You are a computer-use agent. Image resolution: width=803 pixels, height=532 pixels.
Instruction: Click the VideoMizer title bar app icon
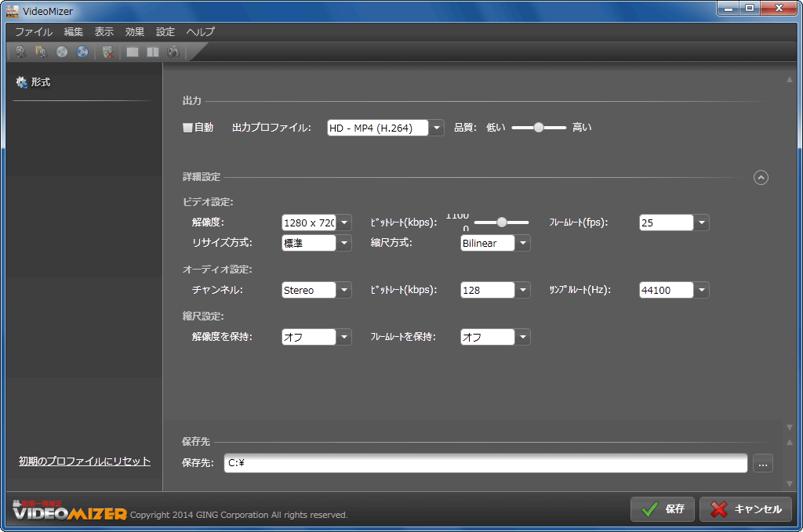(12, 11)
